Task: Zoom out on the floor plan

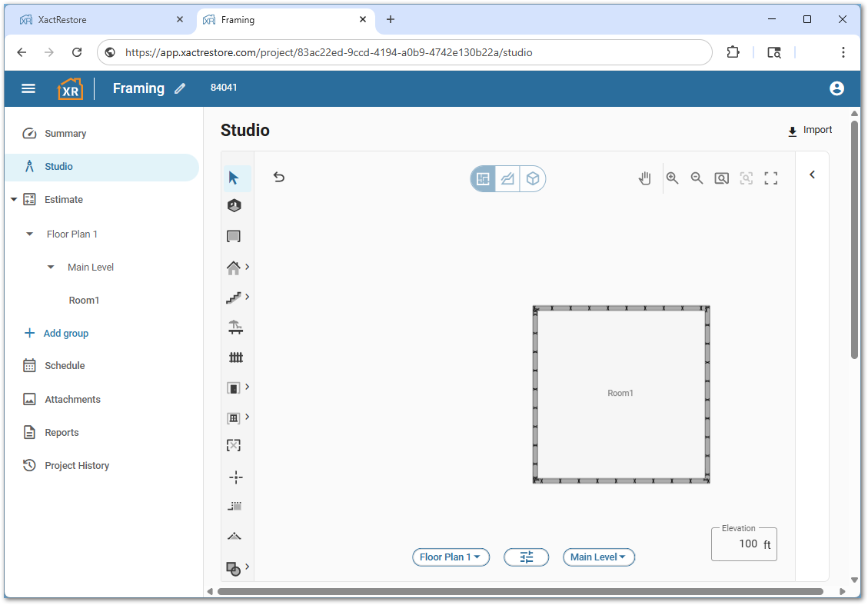Action: tap(697, 178)
